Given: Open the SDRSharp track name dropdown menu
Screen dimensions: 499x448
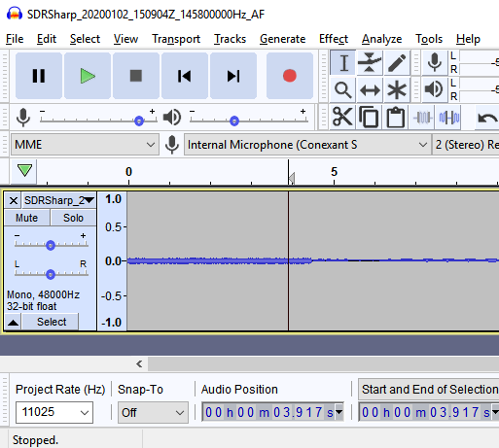Looking at the screenshot, I should [x=59, y=200].
